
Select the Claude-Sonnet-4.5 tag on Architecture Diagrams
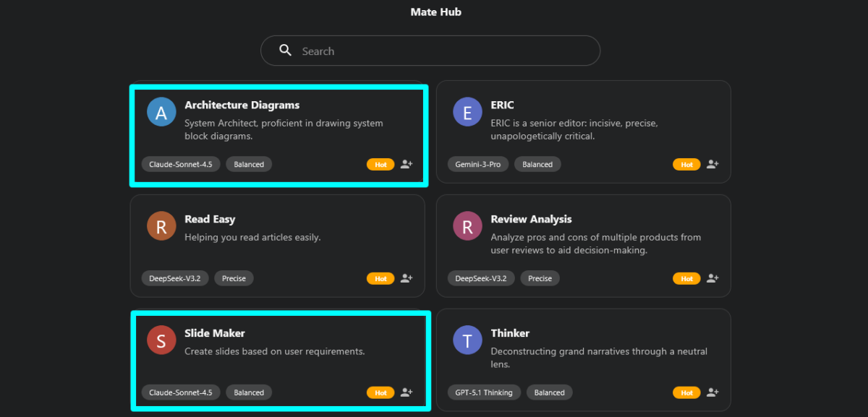click(x=180, y=164)
